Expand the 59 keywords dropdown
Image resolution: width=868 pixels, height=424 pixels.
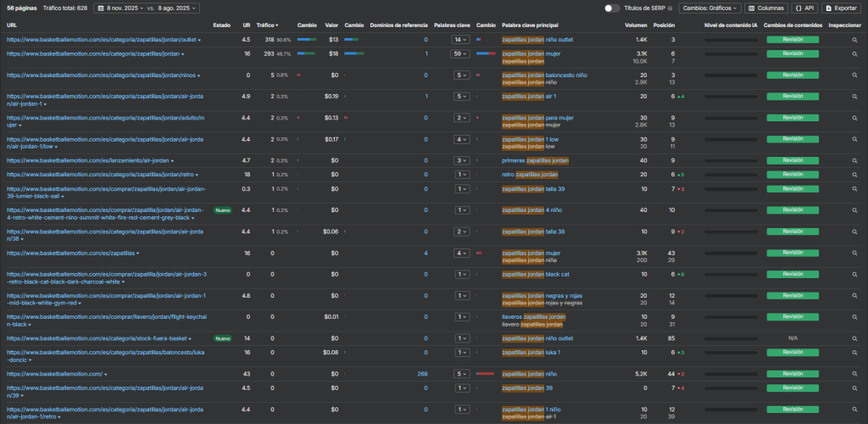pos(460,53)
